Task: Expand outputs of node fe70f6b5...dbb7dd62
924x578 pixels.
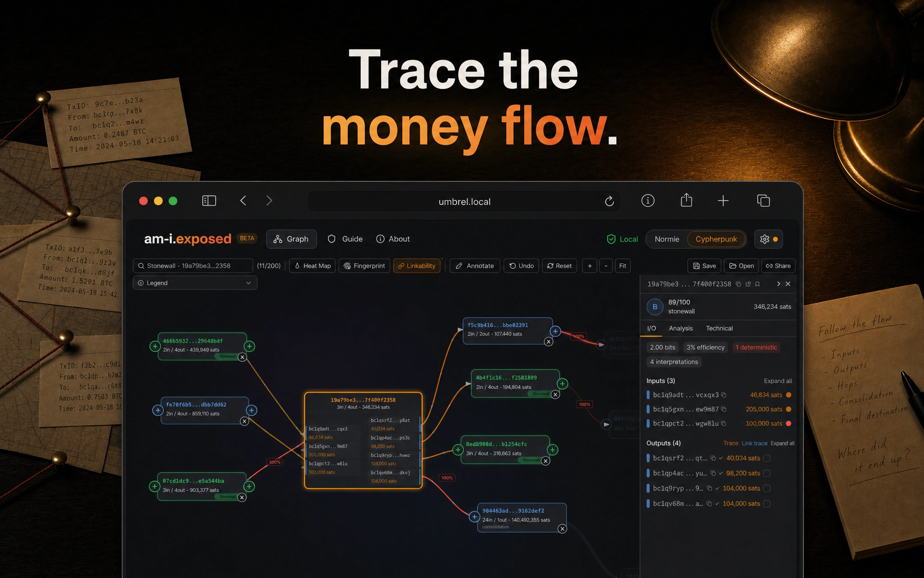Action: [x=252, y=410]
